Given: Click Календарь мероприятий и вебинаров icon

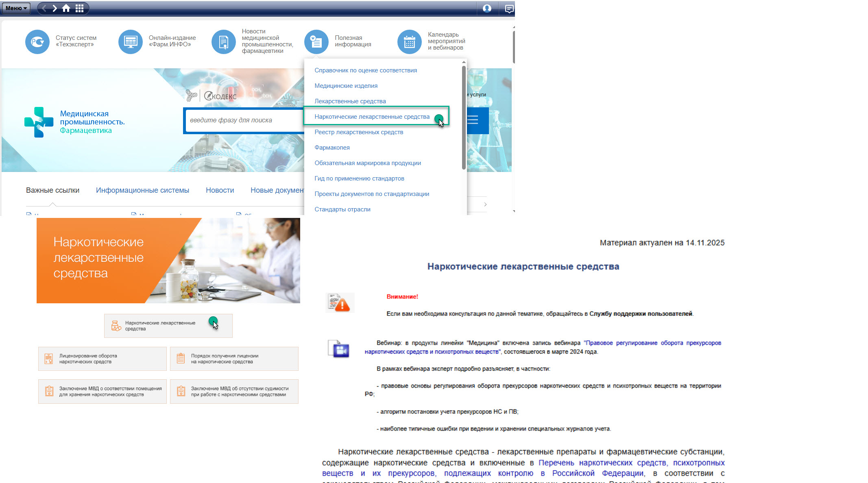Looking at the screenshot, I should 409,41.
